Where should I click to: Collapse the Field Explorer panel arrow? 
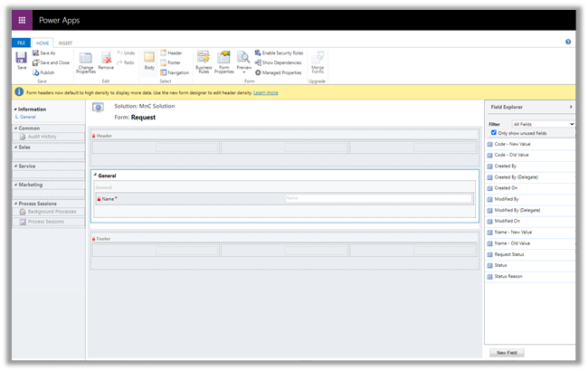pyautogui.click(x=570, y=107)
